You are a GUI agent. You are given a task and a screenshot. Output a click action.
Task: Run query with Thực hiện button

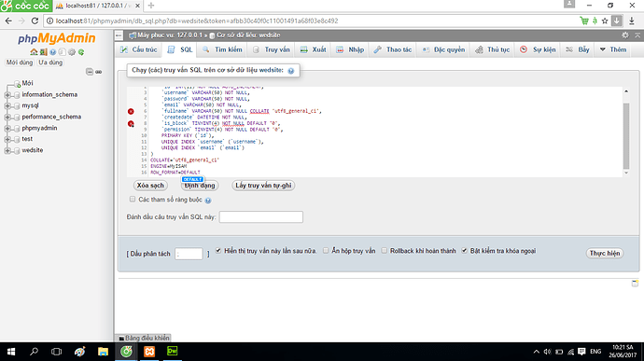tap(605, 254)
